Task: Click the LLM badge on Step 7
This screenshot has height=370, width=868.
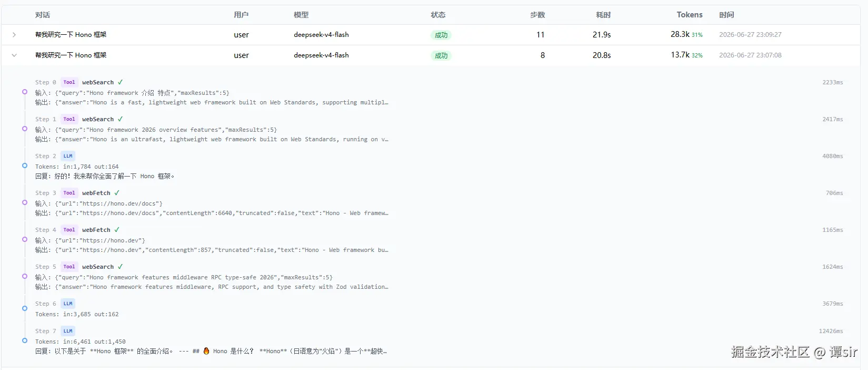Action: pyautogui.click(x=68, y=331)
